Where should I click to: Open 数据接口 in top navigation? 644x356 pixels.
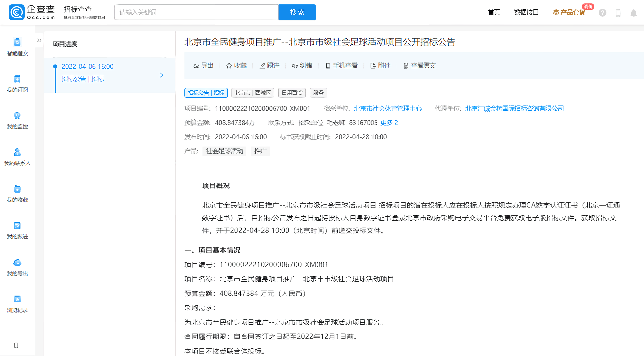tap(526, 12)
